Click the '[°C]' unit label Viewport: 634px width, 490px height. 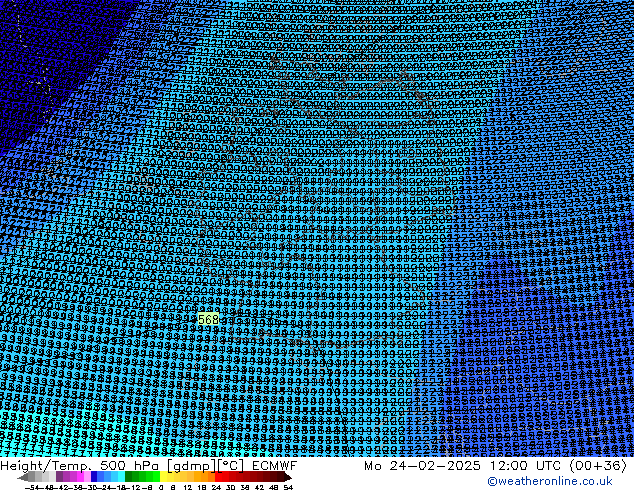pyautogui.click(x=231, y=466)
